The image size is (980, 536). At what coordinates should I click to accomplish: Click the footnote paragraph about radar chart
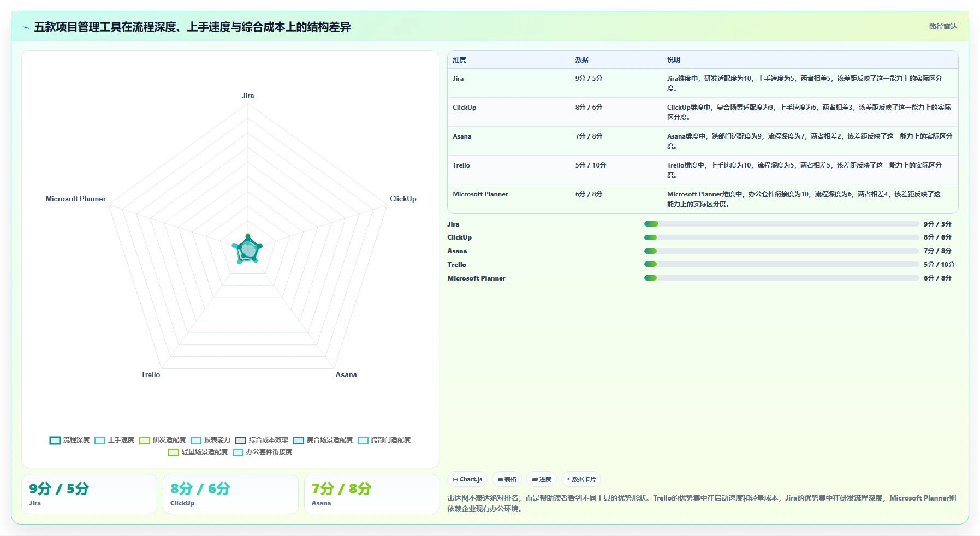click(702, 503)
